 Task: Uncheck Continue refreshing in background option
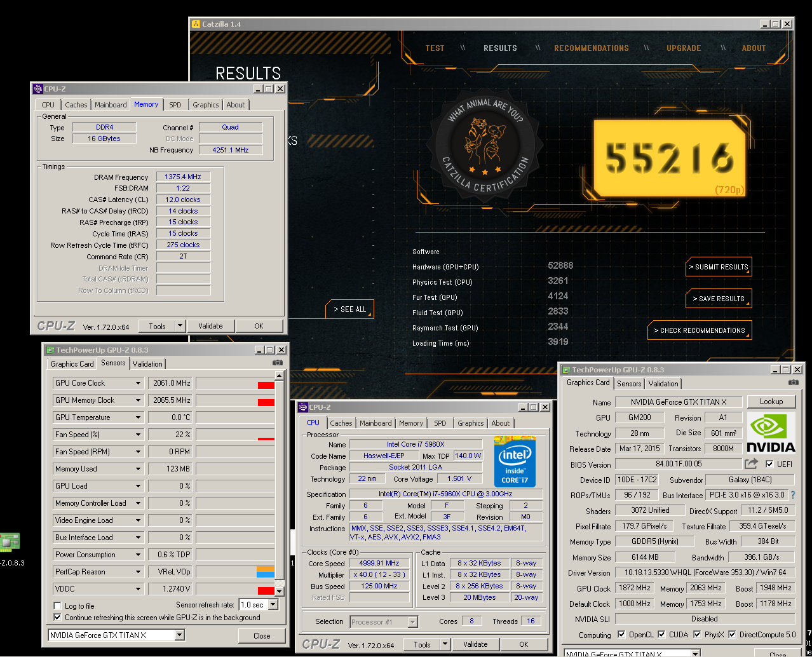coord(58,617)
